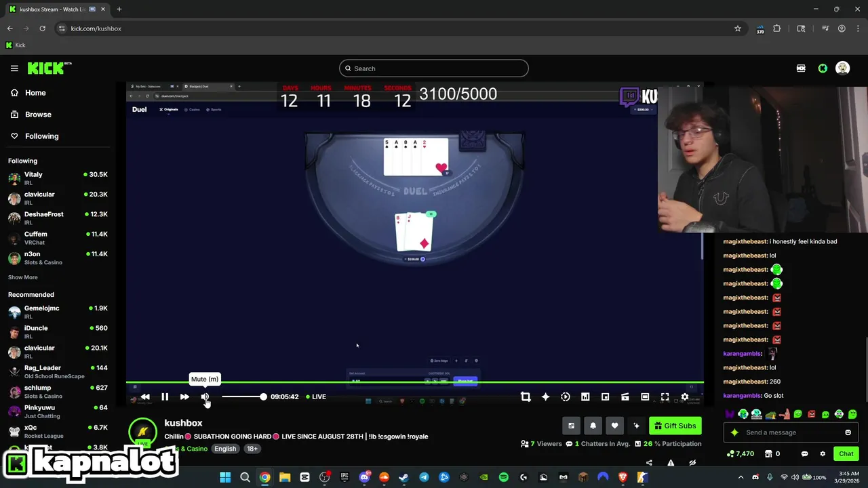Open Cuffem channel in sidebar
Screen dimensions: 868x488
(58, 238)
